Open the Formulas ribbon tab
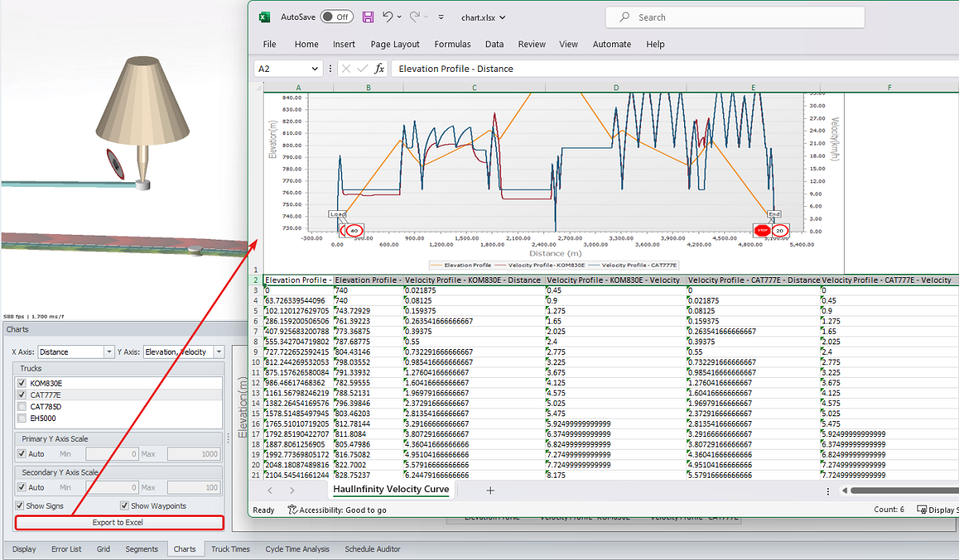Screen dimensions: 959x560 click(x=452, y=44)
